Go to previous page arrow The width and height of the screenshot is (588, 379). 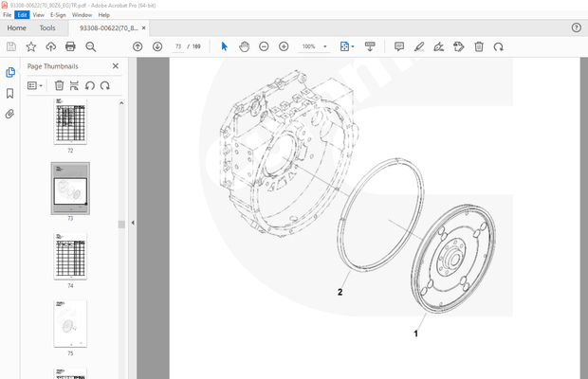tap(138, 46)
